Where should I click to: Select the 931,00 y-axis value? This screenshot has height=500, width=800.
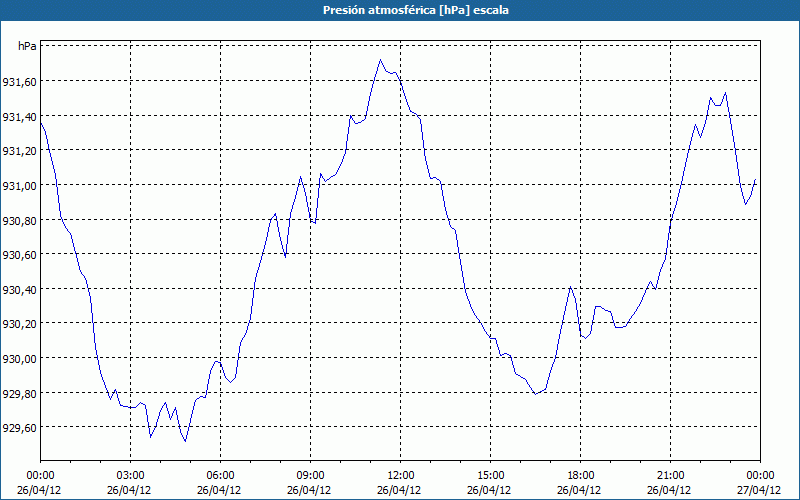(x=19, y=185)
